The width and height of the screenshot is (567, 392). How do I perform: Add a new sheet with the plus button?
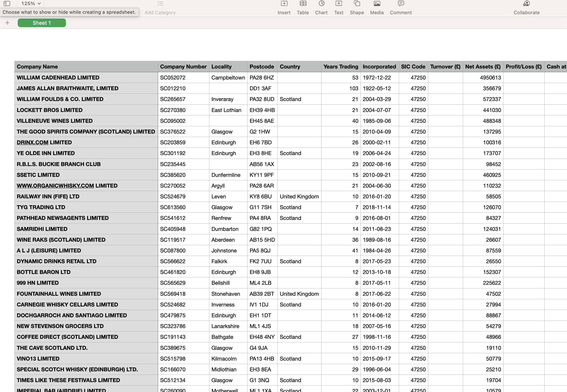[x=7, y=23]
